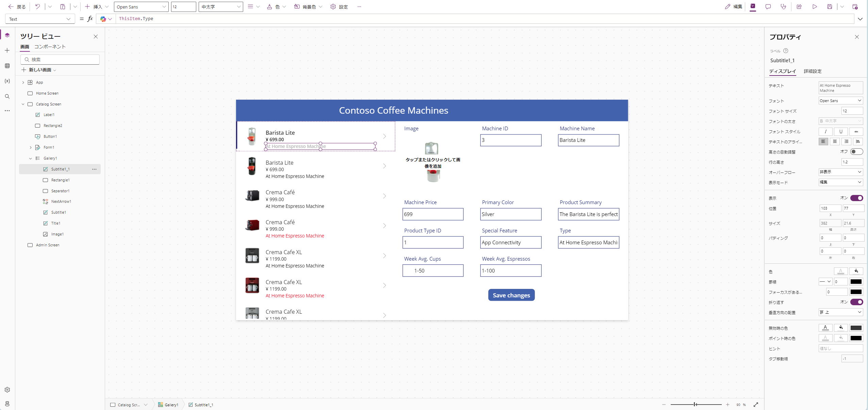Viewport: 868px width, 410px height.
Task: Open the Gallery1 breadcrumb
Action: (168, 405)
